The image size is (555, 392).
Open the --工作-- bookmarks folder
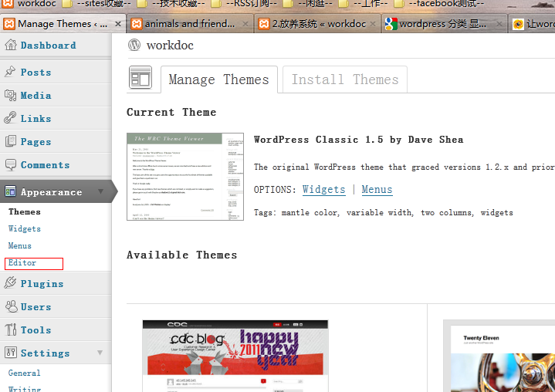(363, 4)
